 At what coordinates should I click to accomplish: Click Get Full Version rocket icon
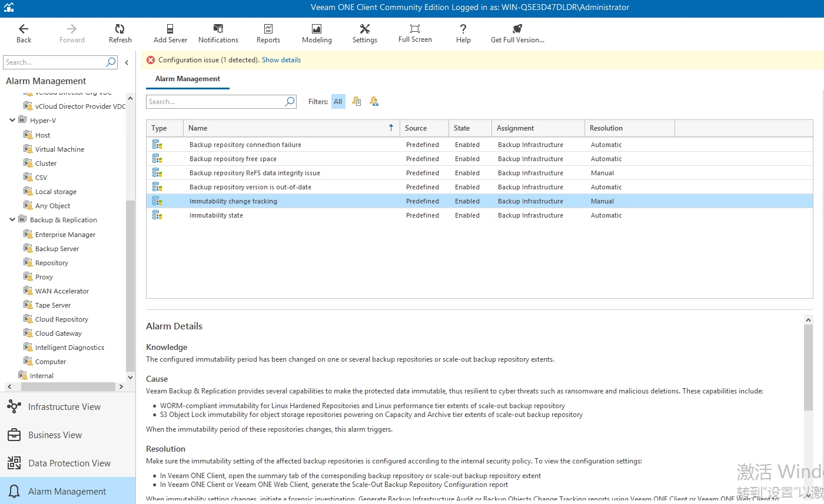tap(517, 29)
